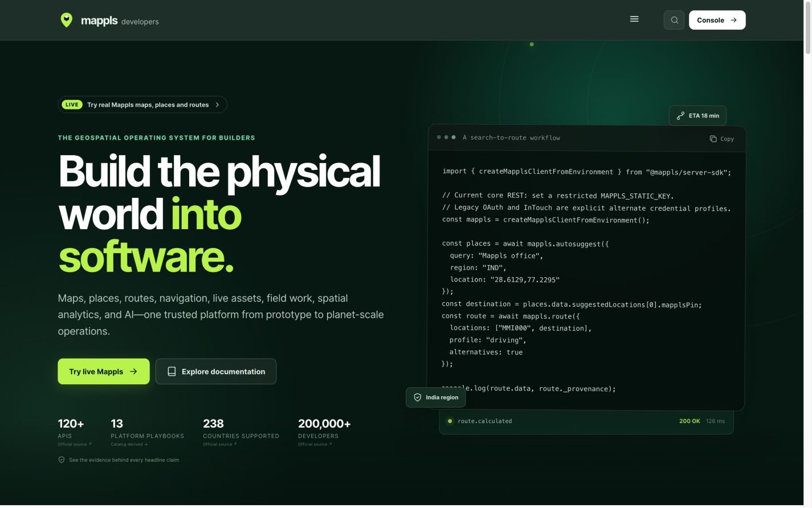
Task: Open site search with magnifier icon
Action: (x=674, y=20)
